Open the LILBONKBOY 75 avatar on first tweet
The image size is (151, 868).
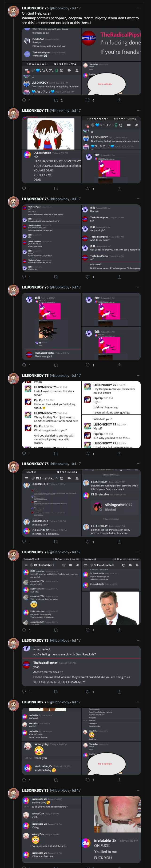point(13,11)
